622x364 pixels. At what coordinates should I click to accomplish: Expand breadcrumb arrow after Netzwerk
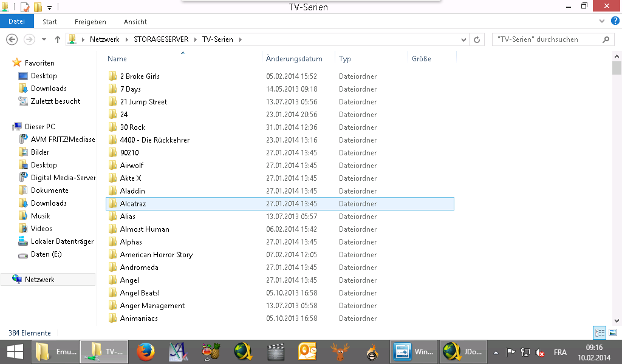click(x=126, y=39)
